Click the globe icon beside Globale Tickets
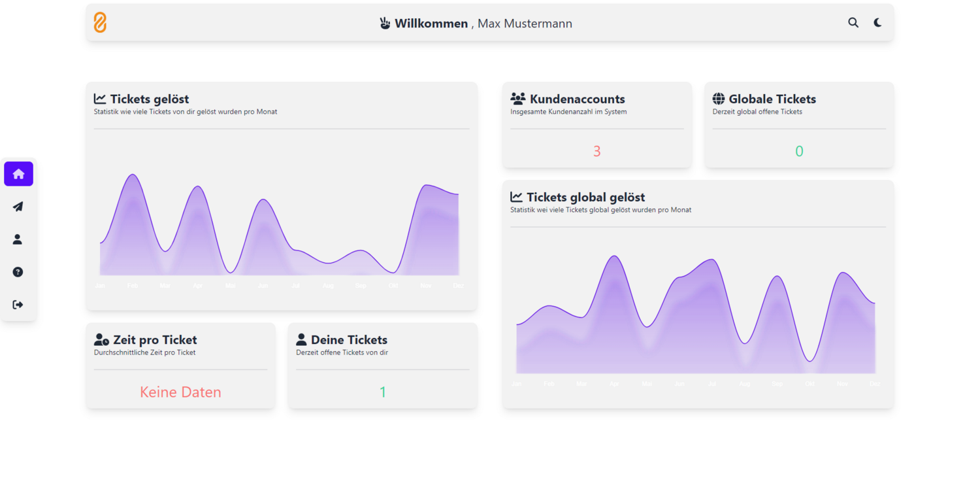Image resolution: width=980 pixels, height=478 pixels. coord(719,99)
